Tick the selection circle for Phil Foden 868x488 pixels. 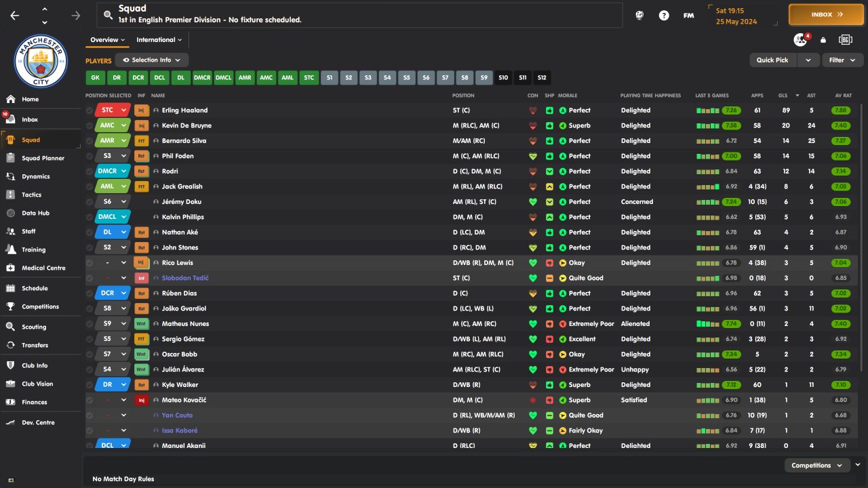click(x=90, y=156)
